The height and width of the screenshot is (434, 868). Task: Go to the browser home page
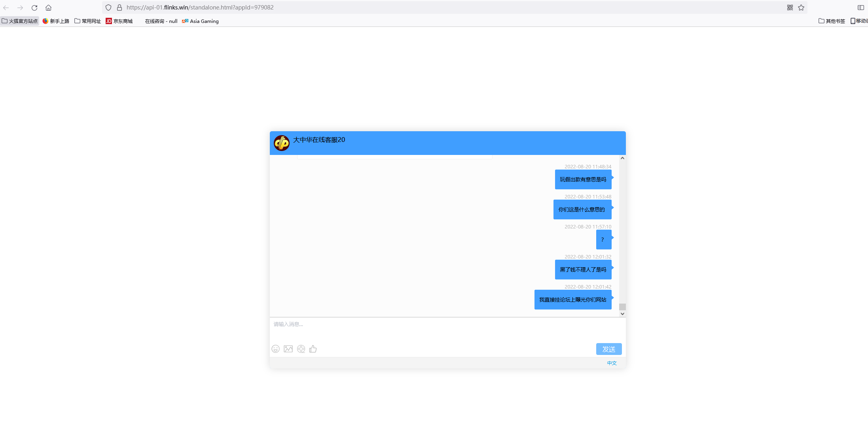tap(48, 8)
